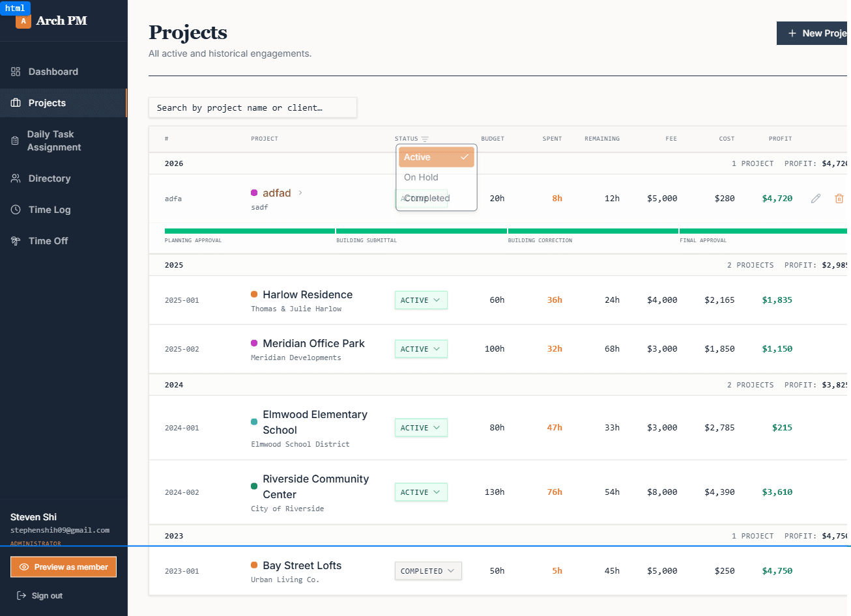Image resolution: width=851 pixels, height=616 pixels.
Task: Click the 2026 year group row
Action: tap(500, 163)
